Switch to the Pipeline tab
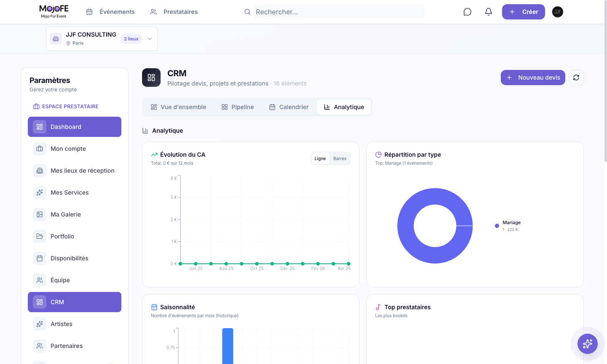The width and height of the screenshot is (607, 364). [238, 107]
